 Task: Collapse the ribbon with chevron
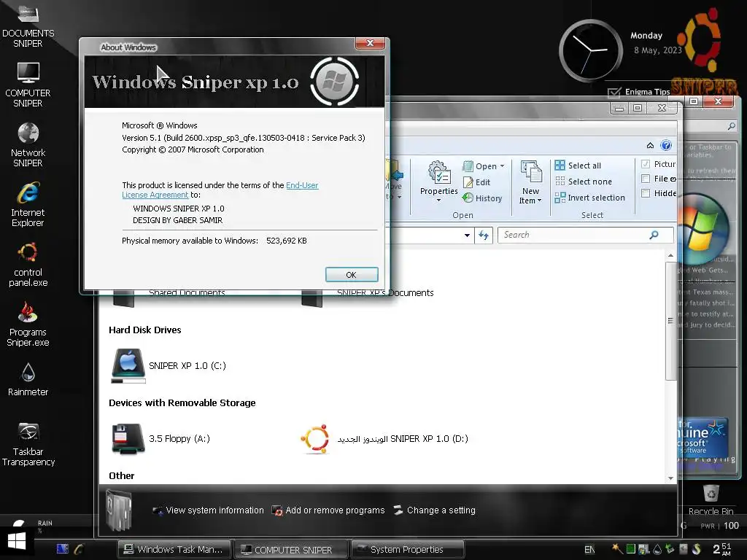(x=650, y=145)
